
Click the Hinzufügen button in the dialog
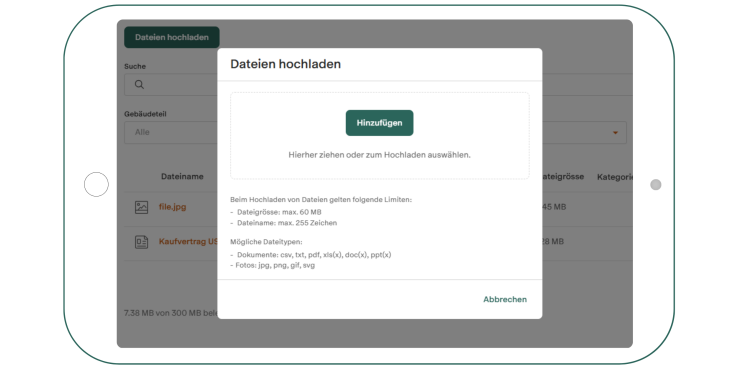pos(379,123)
